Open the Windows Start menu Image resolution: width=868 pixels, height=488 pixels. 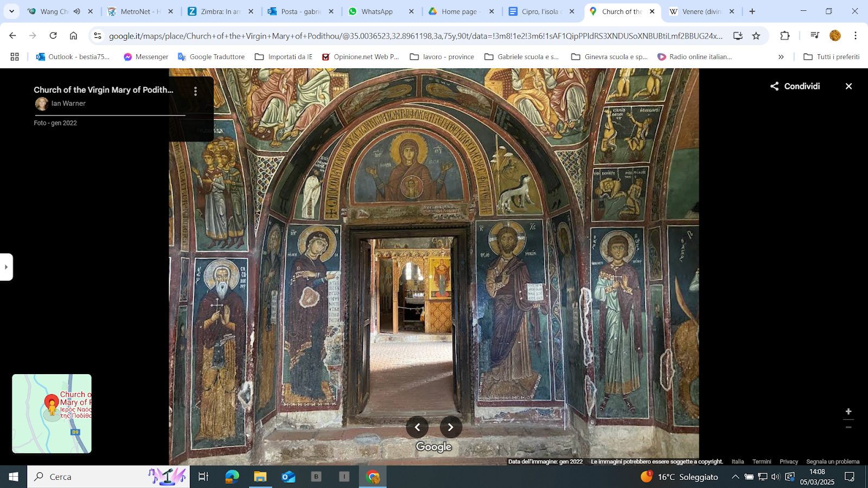point(14,477)
